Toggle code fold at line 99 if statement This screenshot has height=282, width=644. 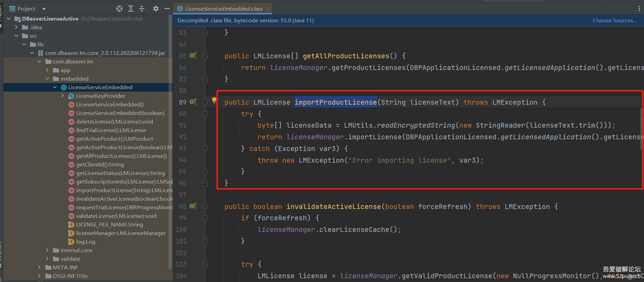point(205,218)
